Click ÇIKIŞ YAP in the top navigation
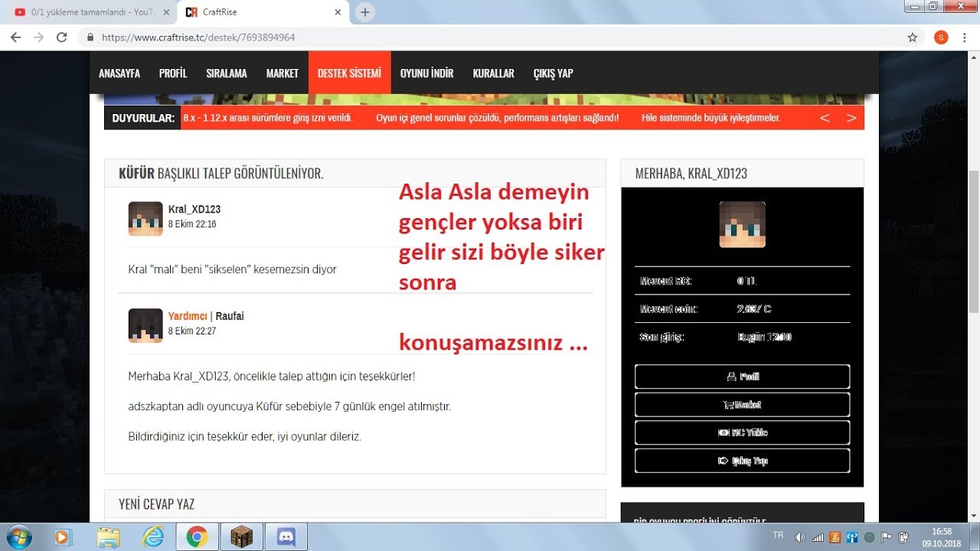 click(553, 73)
